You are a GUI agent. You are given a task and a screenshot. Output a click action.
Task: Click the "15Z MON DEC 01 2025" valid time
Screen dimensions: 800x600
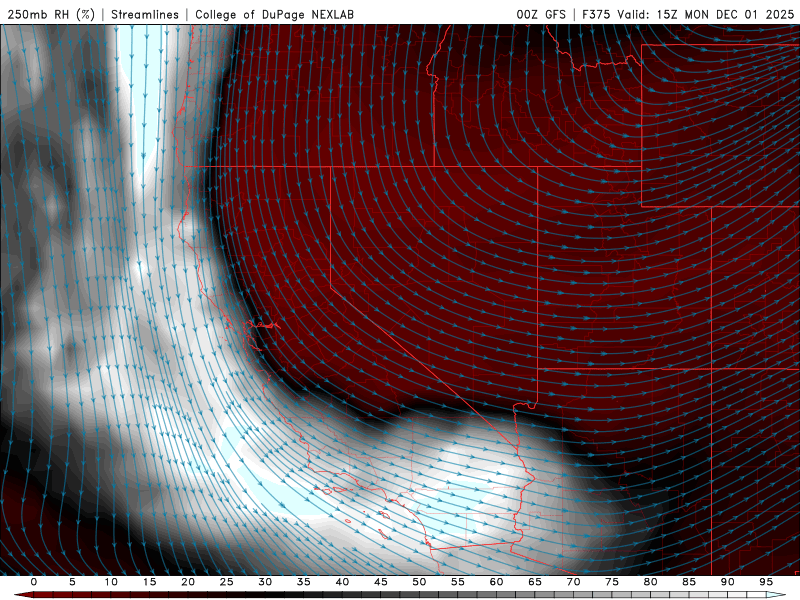[x=726, y=14]
